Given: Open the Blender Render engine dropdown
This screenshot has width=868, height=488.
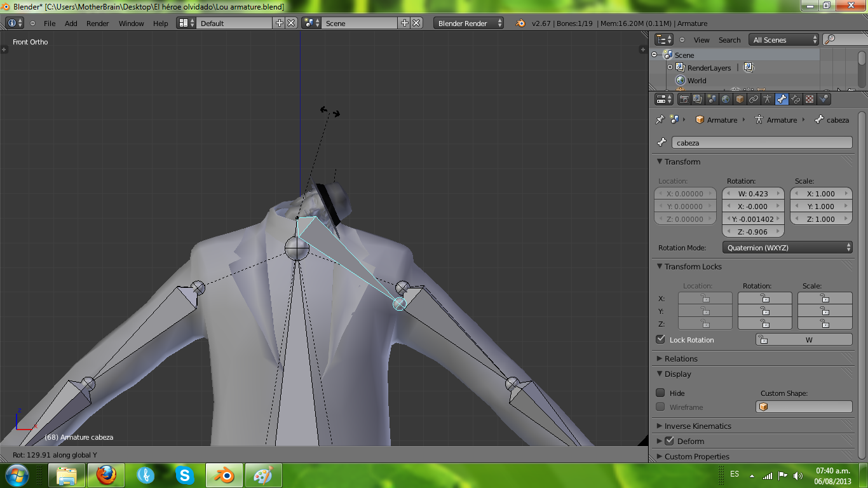Looking at the screenshot, I should pyautogui.click(x=468, y=24).
